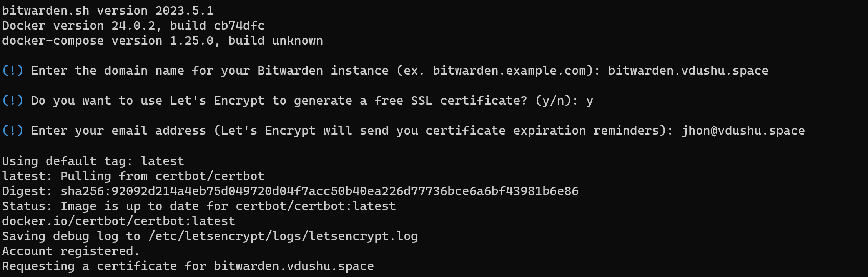Click 'Requesting a certificate' line's domain name
Screen dimensions: 868x277
tap(294, 266)
